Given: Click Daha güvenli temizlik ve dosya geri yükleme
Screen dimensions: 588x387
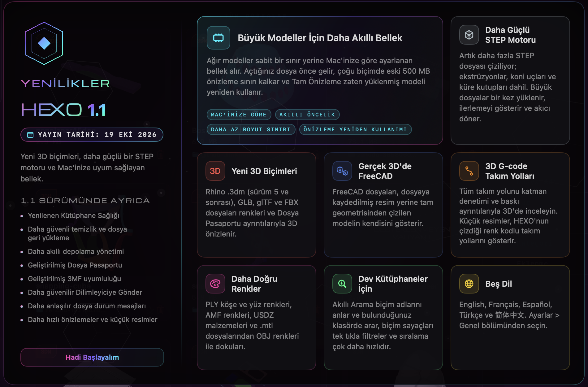Looking at the screenshot, I should coord(77,233).
